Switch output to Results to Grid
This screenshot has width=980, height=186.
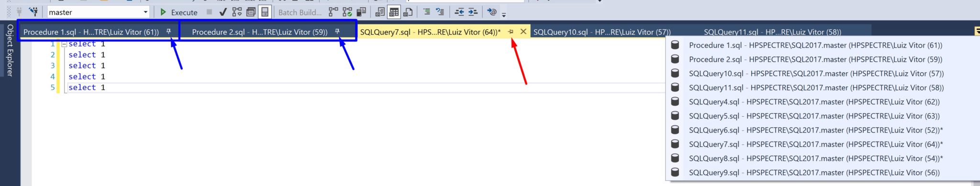point(394,12)
